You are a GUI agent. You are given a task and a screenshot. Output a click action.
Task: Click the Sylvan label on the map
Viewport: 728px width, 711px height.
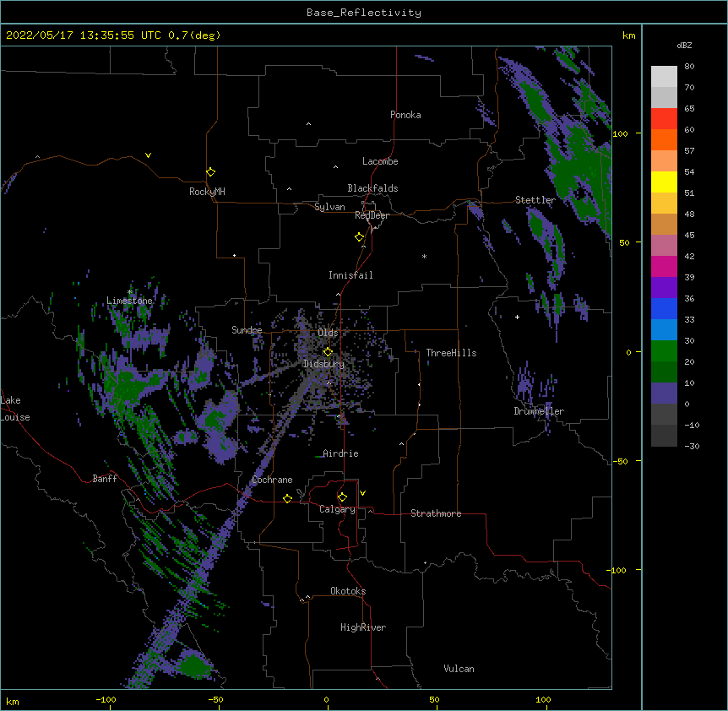point(329,207)
